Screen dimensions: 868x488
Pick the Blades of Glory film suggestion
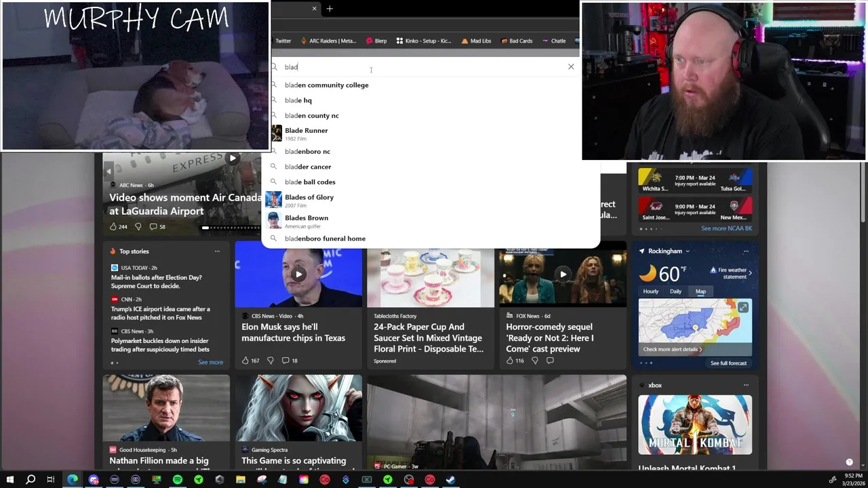[x=309, y=200]
